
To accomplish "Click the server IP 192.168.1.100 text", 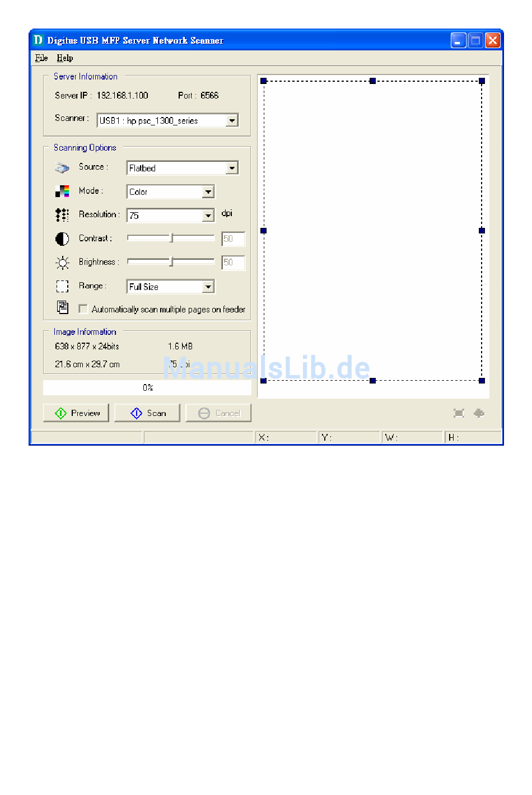I will pyautogui.click(x=122, y=96).
